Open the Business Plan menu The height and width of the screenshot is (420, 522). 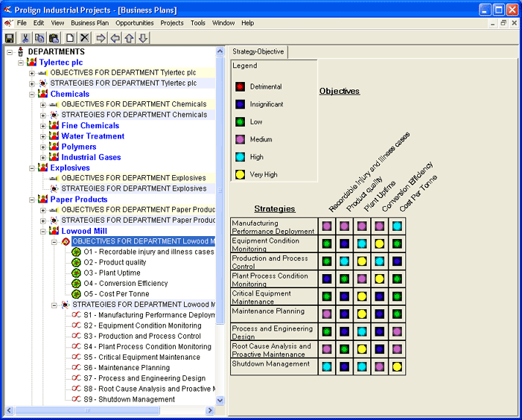click(x=89, y=23)
